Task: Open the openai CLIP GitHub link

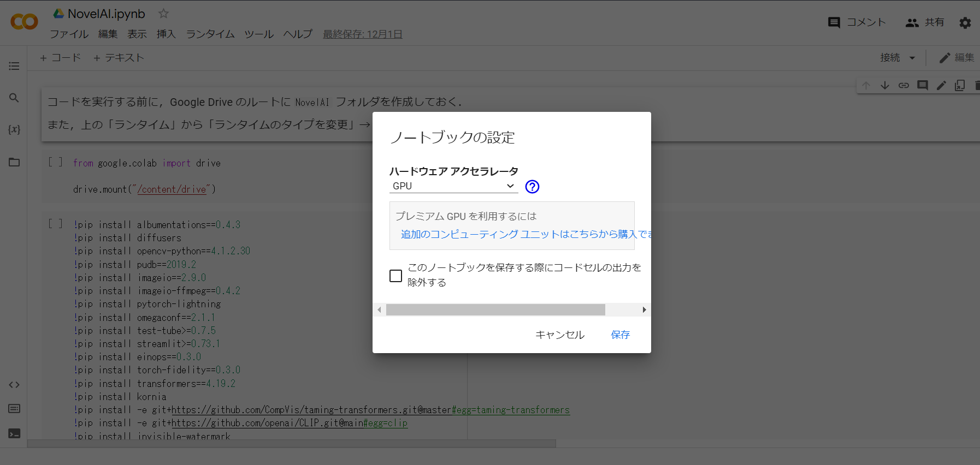Action: point(290,423)
